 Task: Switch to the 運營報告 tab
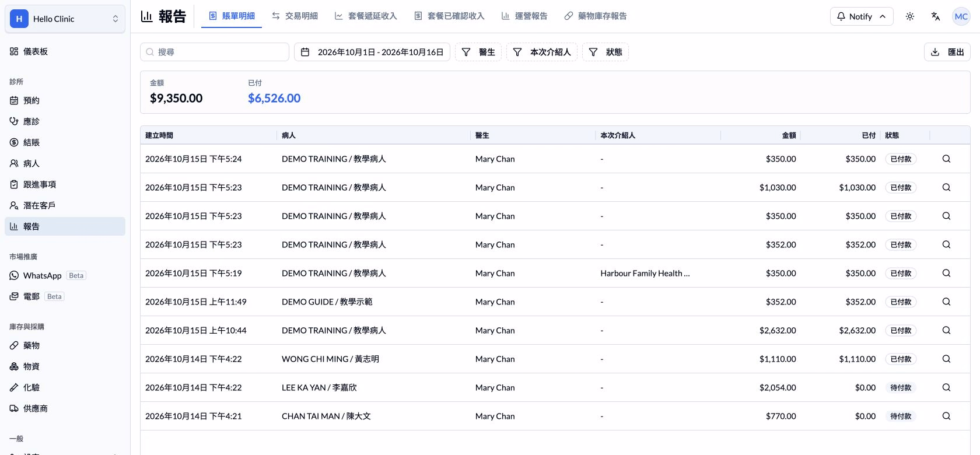pyautogui.click(x=524, y=16)
